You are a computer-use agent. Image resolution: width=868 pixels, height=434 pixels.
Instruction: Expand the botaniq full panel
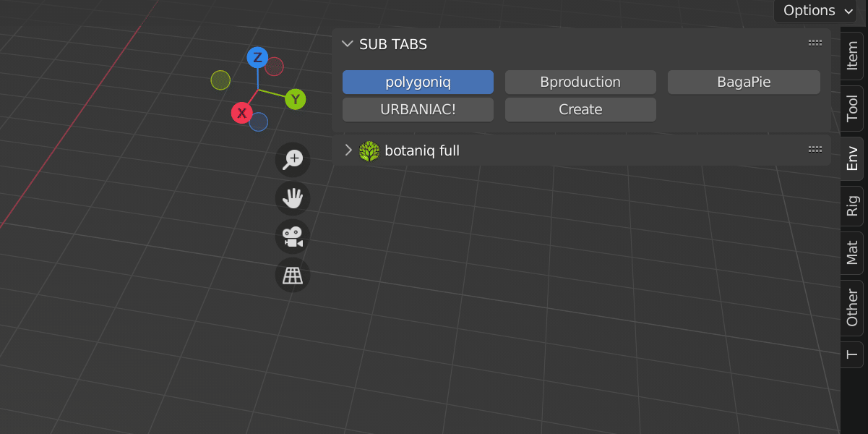coord(348,150)
